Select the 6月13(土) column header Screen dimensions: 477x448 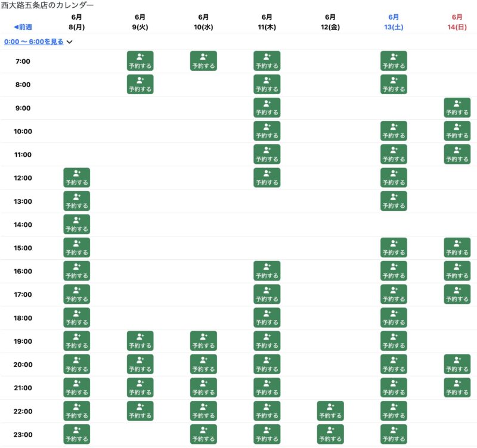394,22
